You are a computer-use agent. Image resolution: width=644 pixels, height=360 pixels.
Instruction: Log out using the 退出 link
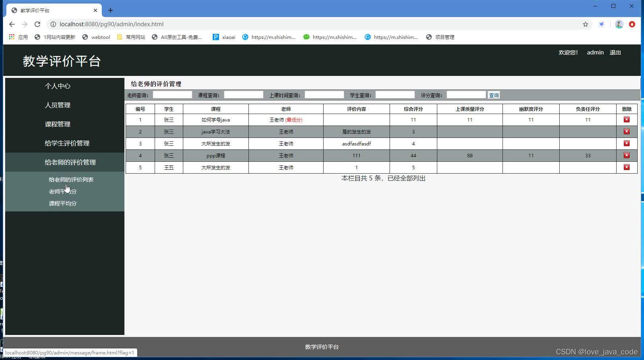[x=615, y=52]
